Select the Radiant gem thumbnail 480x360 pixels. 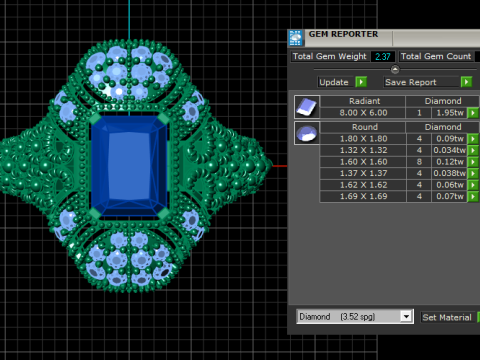(x=307, y=107)
